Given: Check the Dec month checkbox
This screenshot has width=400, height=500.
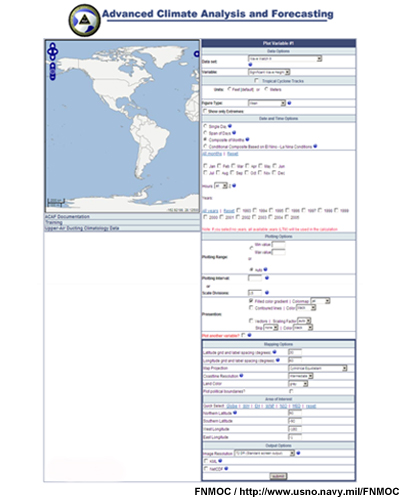Looking at the screenshot, I should (275, 172).
